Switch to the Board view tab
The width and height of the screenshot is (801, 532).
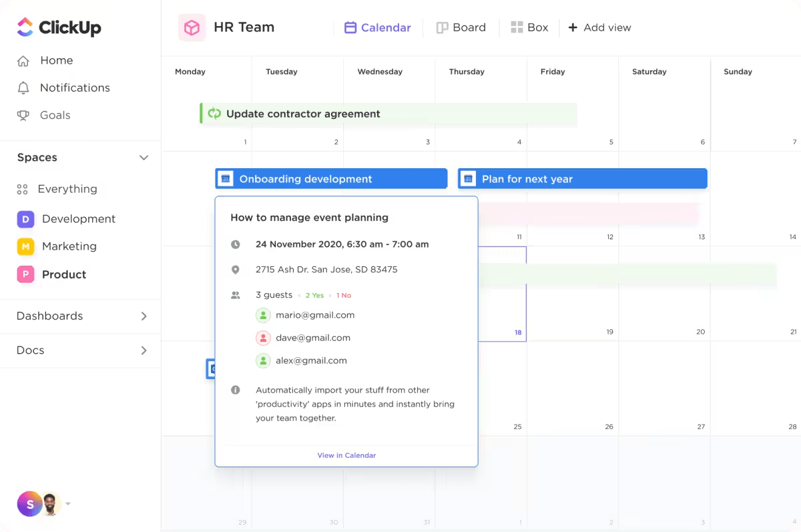[461, 27]
